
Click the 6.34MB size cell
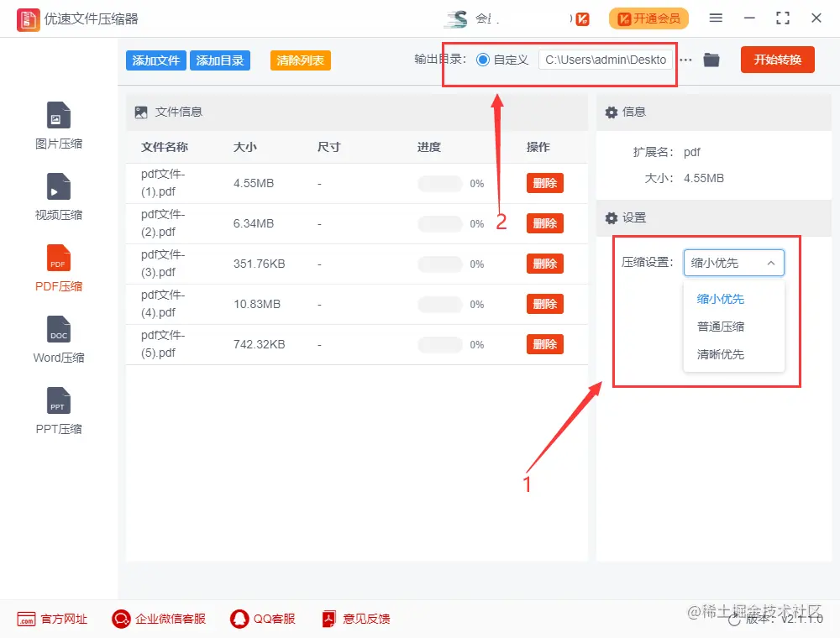pyautogui.click(x=254, y=223)
